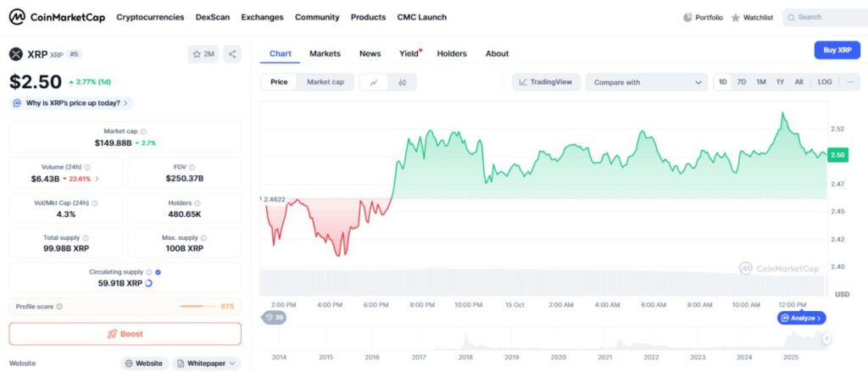This screenshot has height=372, width=868.
Task: Open the Portfolio pie icon
Action: (x=687, y=18)
